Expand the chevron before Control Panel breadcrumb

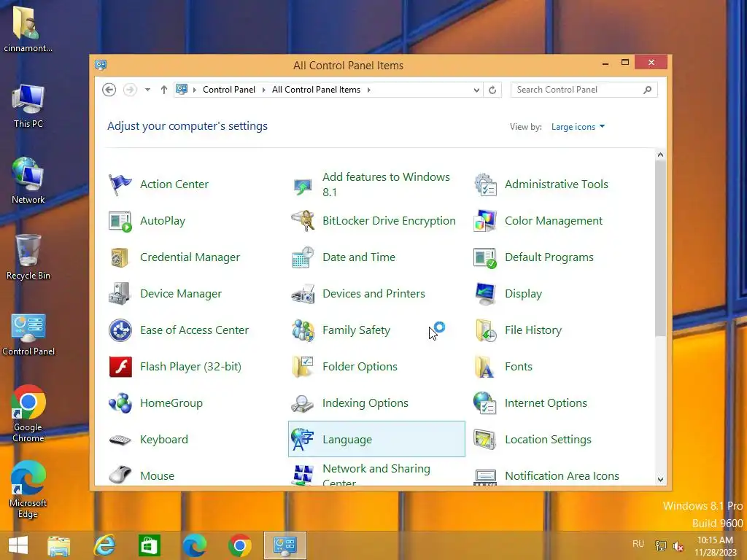tap(194, 90)
